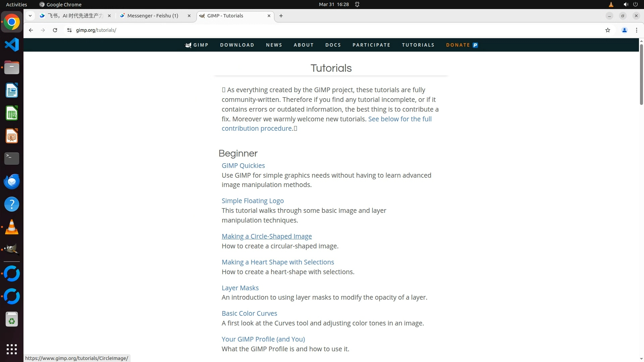Screen dimensions: 644x362
Task: Switch to Messenger - Feishu tab
Action: tap(153, 16)
